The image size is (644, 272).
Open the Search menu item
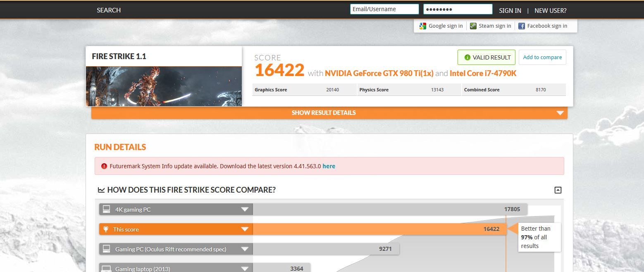[x=109, y=10]
